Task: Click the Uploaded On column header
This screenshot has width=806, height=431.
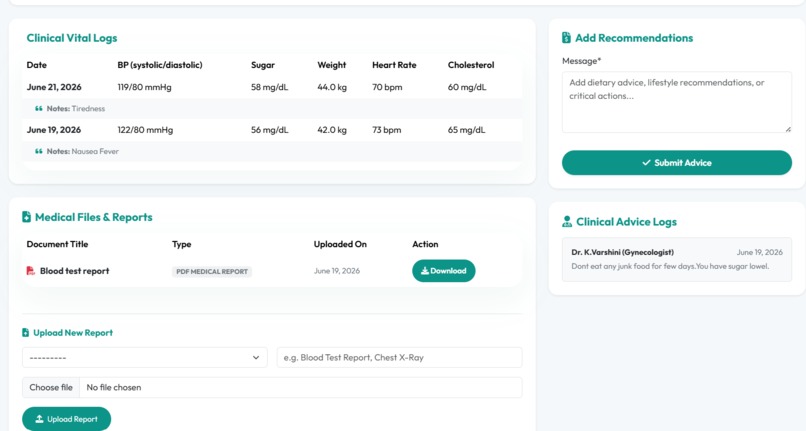Action: 340,244
